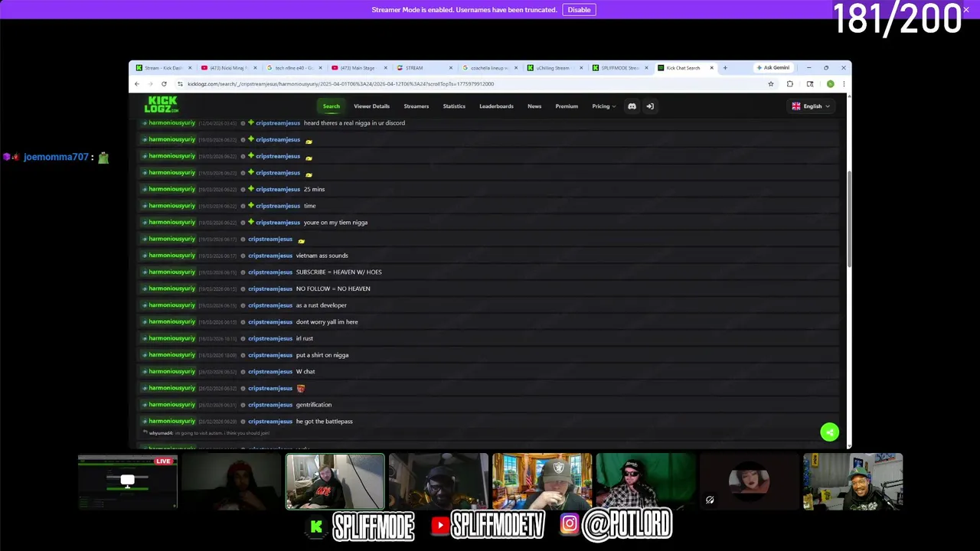The image size is (980, 551).
Task: Click the joemomma707 username in overlay chat
Action: click(x=56, y=157)
